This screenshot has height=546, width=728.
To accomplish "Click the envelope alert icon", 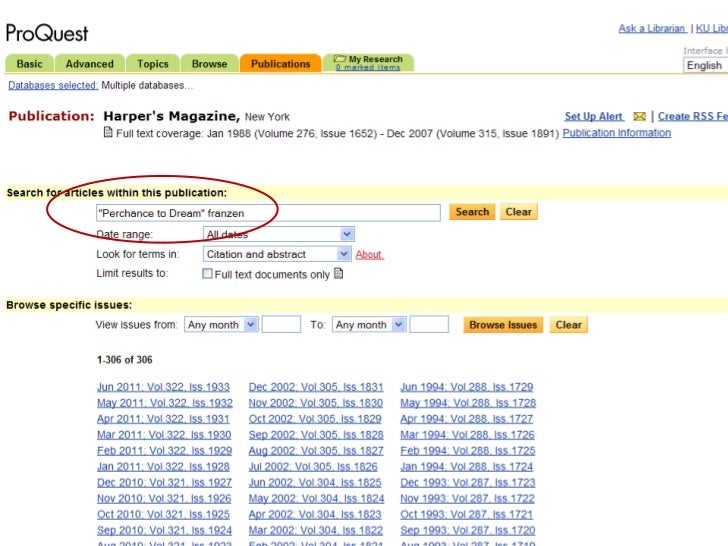I will (x=639, y=117).
